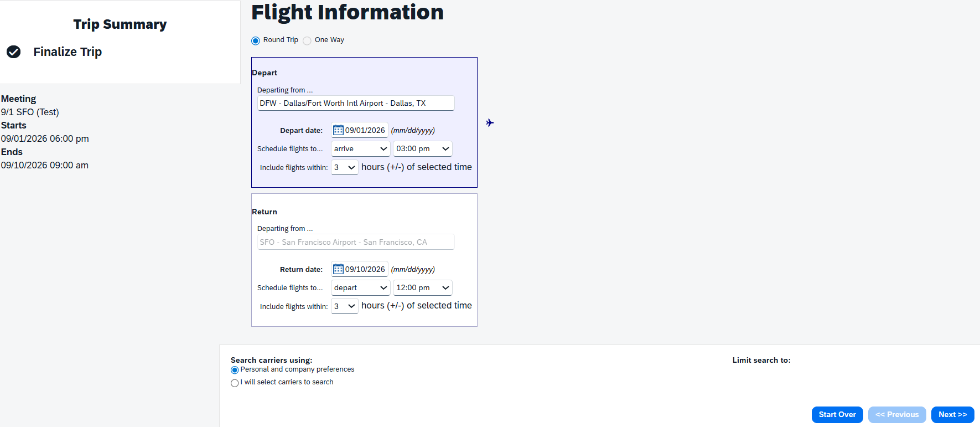Choose Personal and company preferences option
Image resolution: width=980 pixels, height=427 pixels.
235,370
